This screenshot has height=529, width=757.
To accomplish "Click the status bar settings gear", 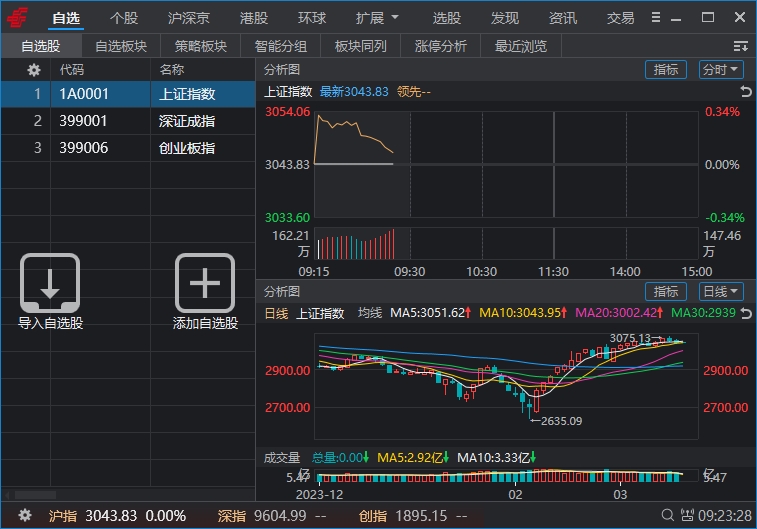I will 25,516.
